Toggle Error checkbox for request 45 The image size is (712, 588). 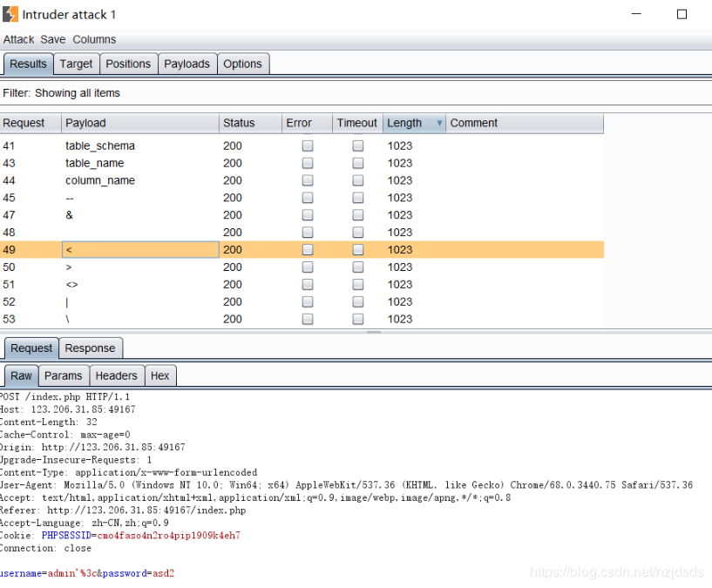(308, 198)
